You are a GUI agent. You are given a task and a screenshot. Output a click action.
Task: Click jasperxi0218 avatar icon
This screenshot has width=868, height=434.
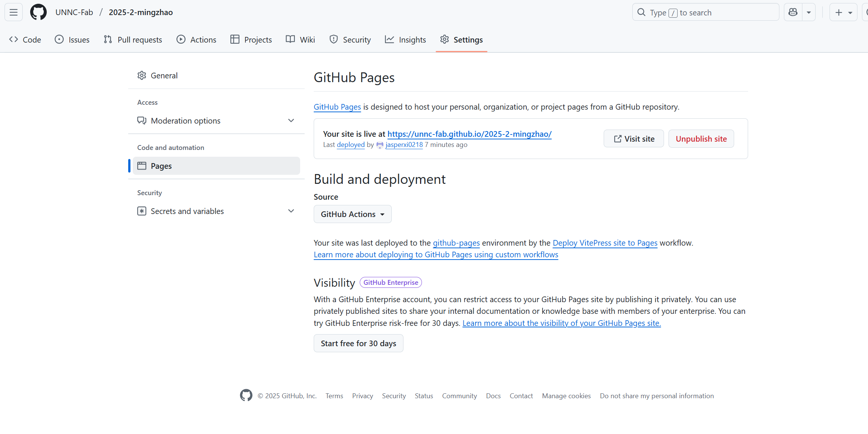(380, 145)
